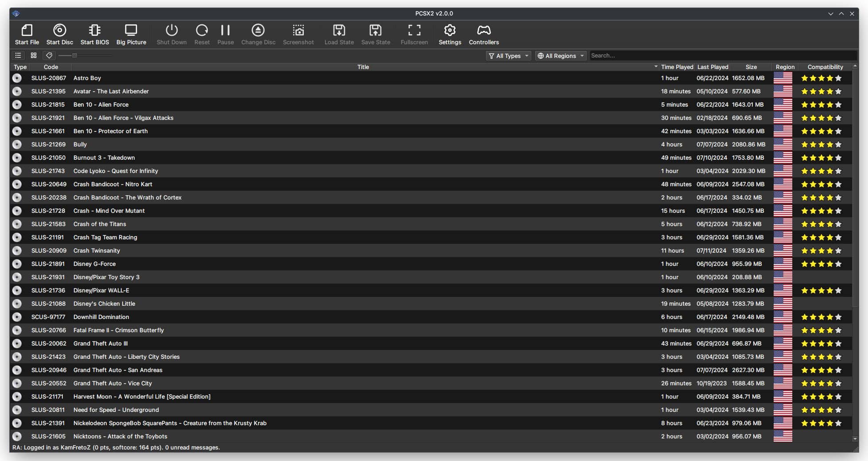The image size is (868, 461).
Task: Take a Screenshot with the camera icon
Action: tap(298, 35)
